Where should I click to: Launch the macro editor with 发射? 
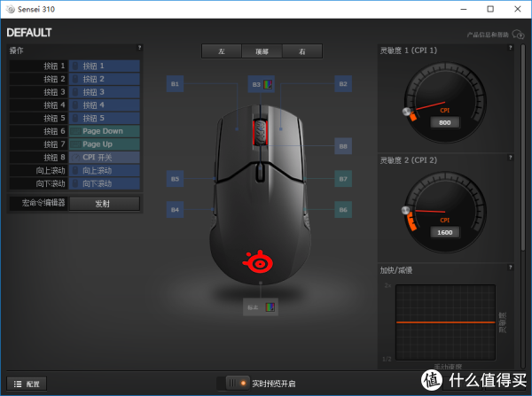[x=105, y=204]
